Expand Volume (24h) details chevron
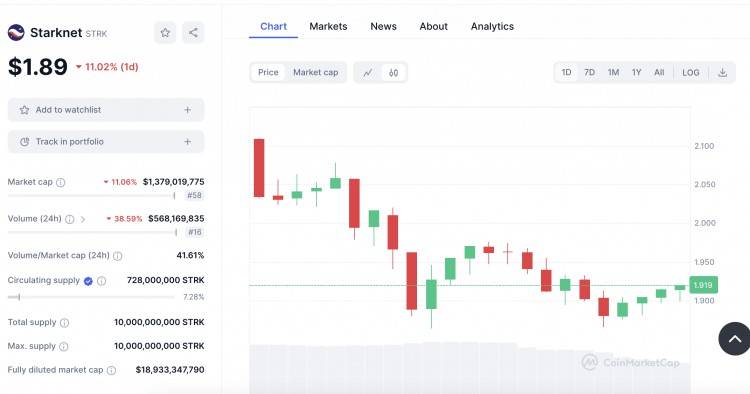 tap(83, 219)
